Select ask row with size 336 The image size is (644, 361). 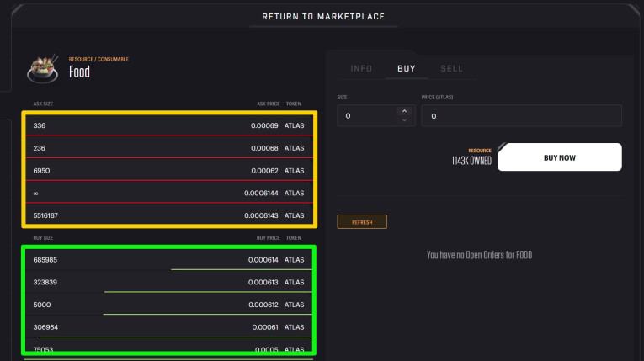point(169,125)
